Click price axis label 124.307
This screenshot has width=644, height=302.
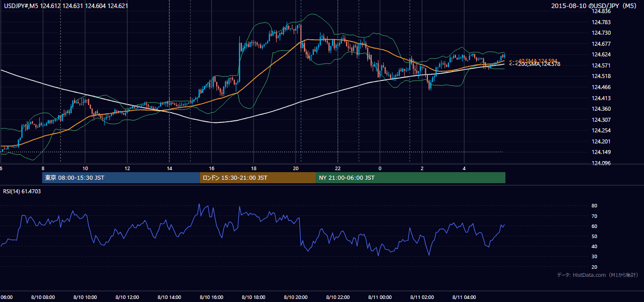coord(602,120)
